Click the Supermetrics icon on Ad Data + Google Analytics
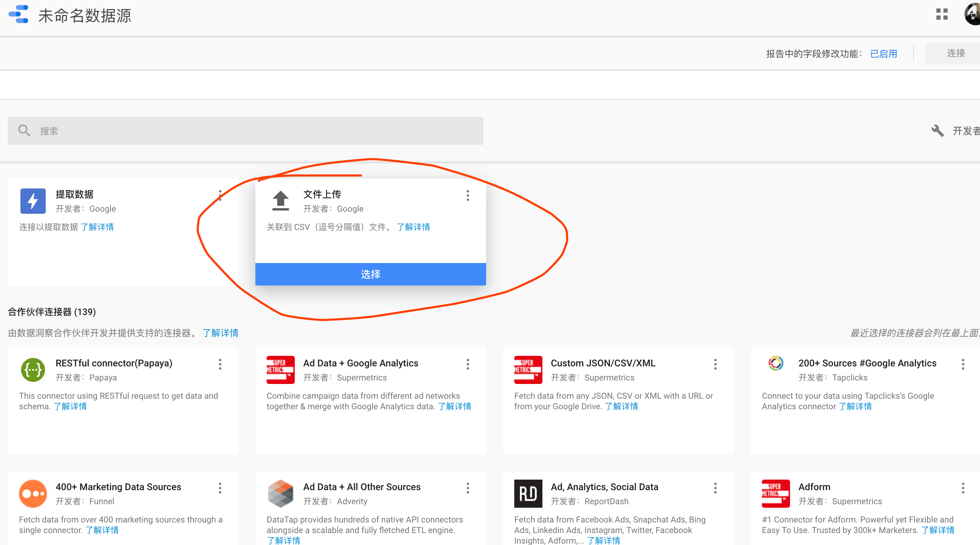Image resolution: width=980 pixels, height=545 pixels. pyautogui.click(x=280, y=369)
